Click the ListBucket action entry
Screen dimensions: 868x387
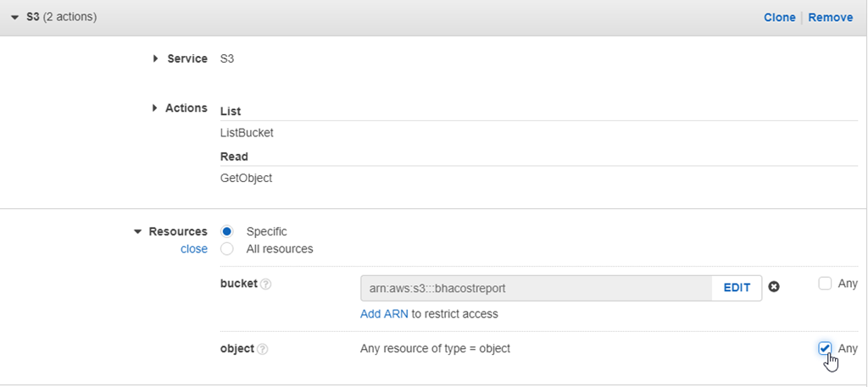point(247,133)
